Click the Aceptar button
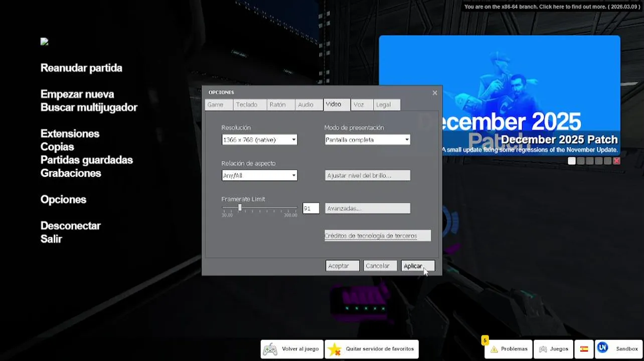The height and width of the screenshot is (361, 644). (343, 266)
